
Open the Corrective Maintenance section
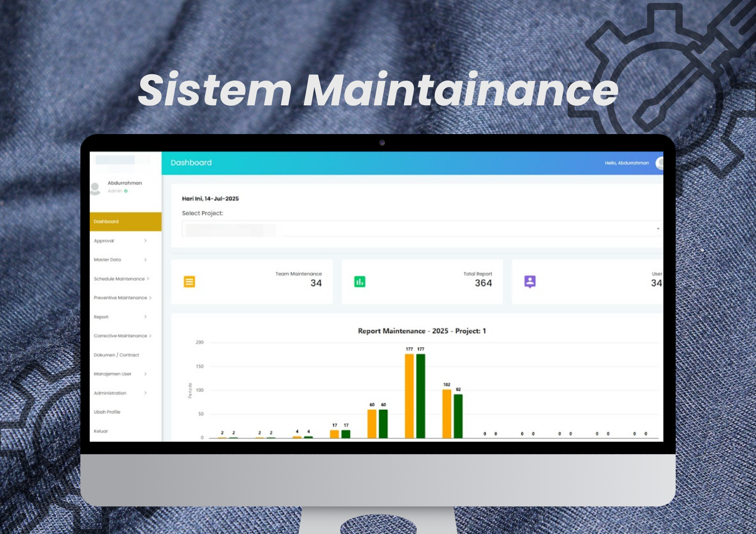[x=121, y=336]
